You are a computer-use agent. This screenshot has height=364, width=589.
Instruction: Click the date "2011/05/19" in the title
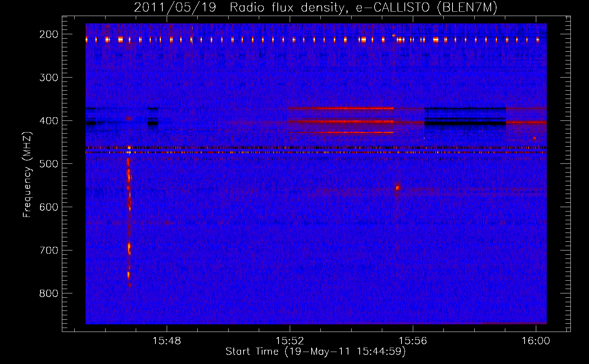point(175,7)
